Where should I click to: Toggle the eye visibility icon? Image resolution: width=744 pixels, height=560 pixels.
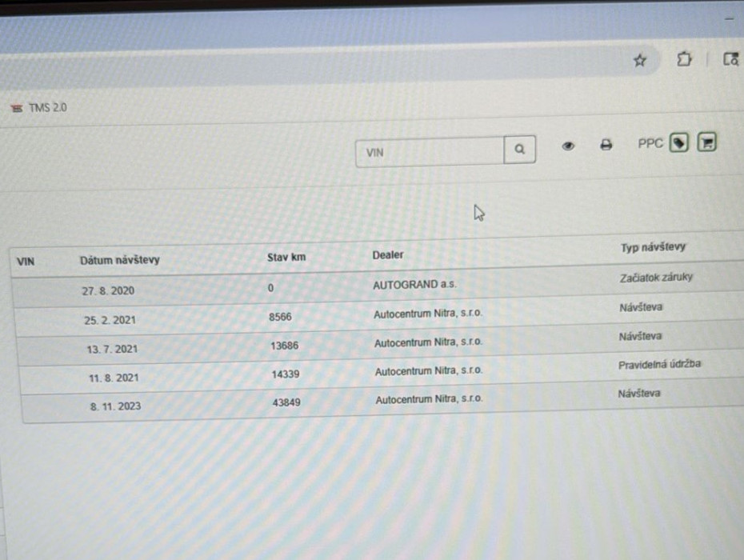tap(568, 146)
